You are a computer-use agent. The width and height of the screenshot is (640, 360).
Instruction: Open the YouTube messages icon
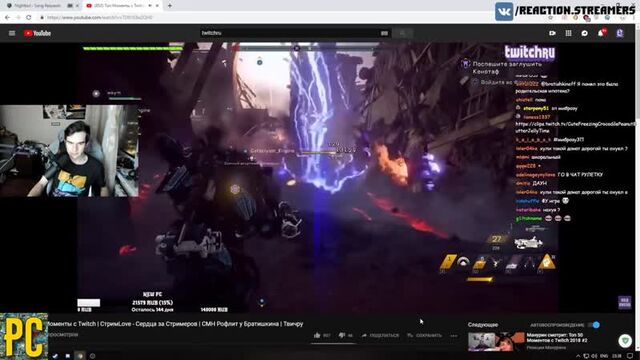[x=584, y=33]
